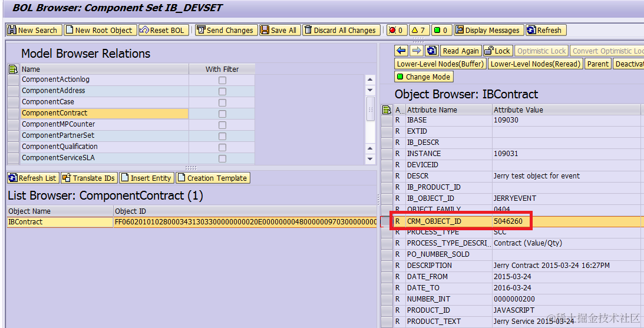This screenshot has width=644, height=328.
Task: Click Optimistic Lock button
Action: [x=541, y=51]
